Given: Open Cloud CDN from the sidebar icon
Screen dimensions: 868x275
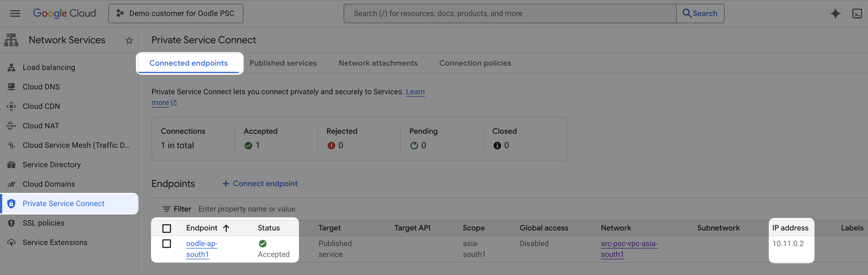Looking at the screenshot, I should pos(11,106).
